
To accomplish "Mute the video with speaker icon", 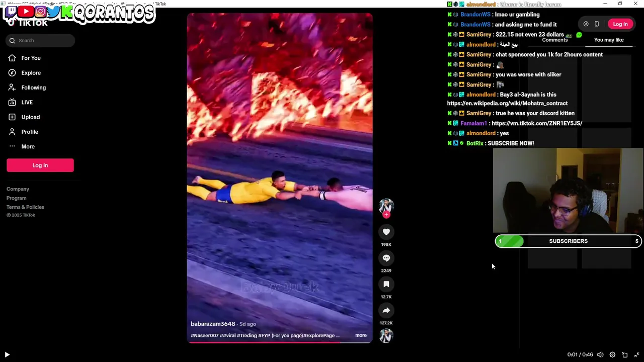I will [x=600, y=354].
